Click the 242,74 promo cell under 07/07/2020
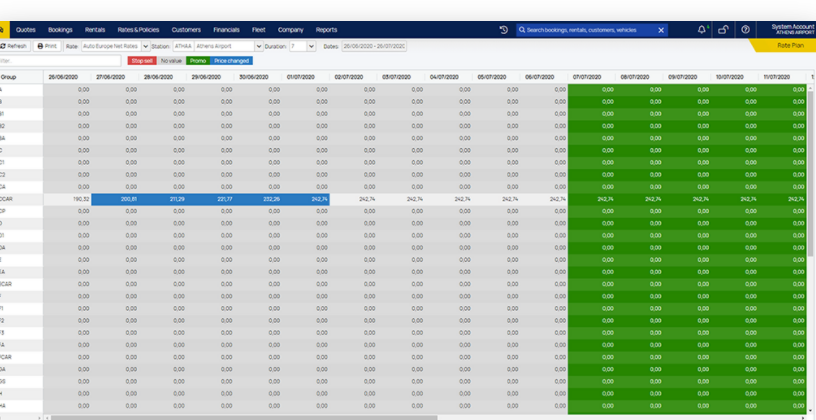 [x=592, y=199]
